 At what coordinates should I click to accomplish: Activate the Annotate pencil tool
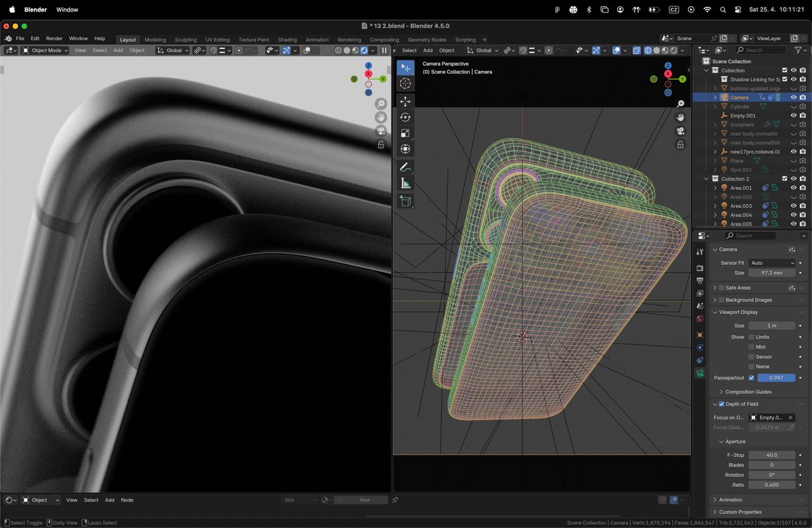[x=405, y=167]
